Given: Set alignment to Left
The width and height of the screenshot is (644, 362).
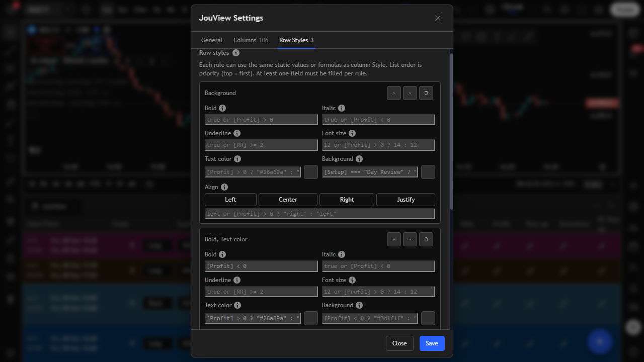Looking at the screenshot, I should 230,200.
